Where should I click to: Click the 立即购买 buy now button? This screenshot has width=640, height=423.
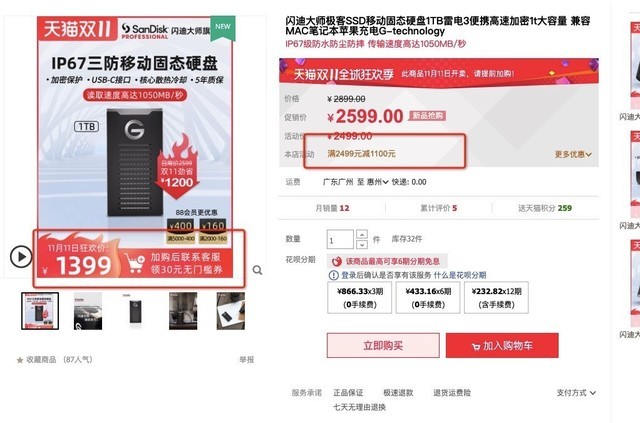pos(383,345)
